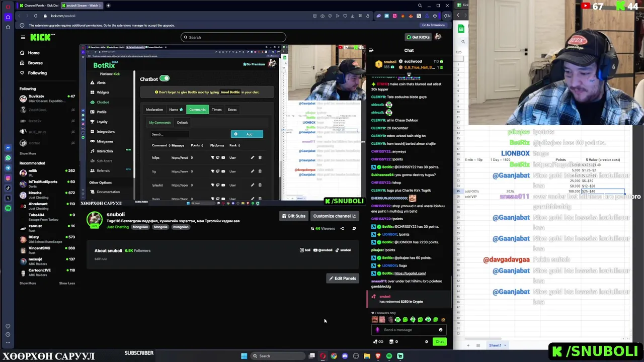Screen dimensions: 644x362
Task: Open recommended channel CartoonLTVE
Action: [x=47, y=272]
